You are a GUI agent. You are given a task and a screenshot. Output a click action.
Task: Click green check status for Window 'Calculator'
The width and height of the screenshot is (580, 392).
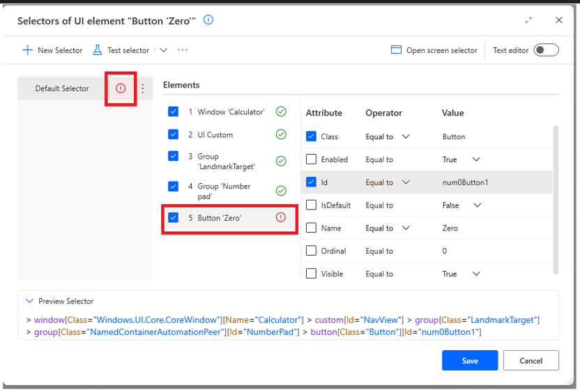[281, 111]
